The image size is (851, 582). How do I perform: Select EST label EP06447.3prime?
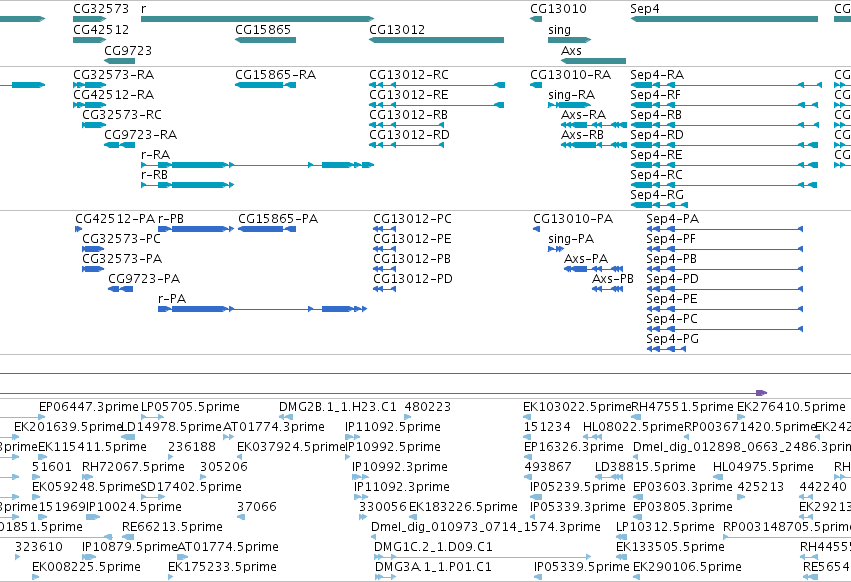[89, 407]
